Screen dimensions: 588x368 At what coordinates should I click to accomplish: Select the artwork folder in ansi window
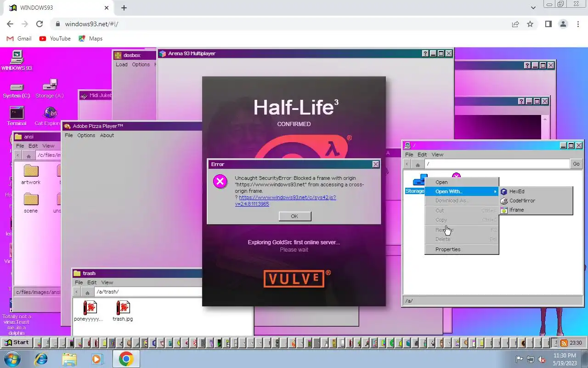click(31, 175)
